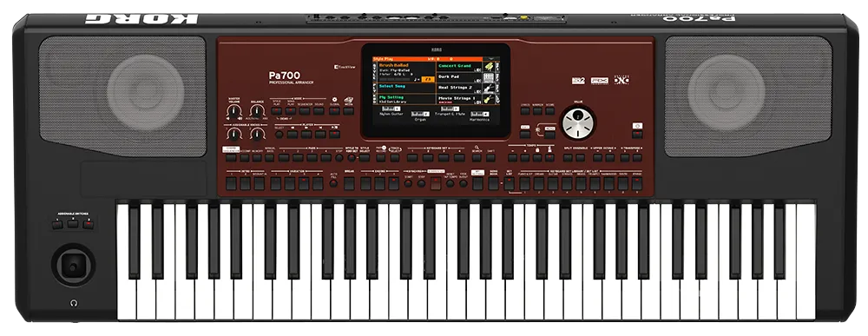Toggle ENSEMBLE
The height and width of the screenshot is (336, 868).
click(581, 158)
